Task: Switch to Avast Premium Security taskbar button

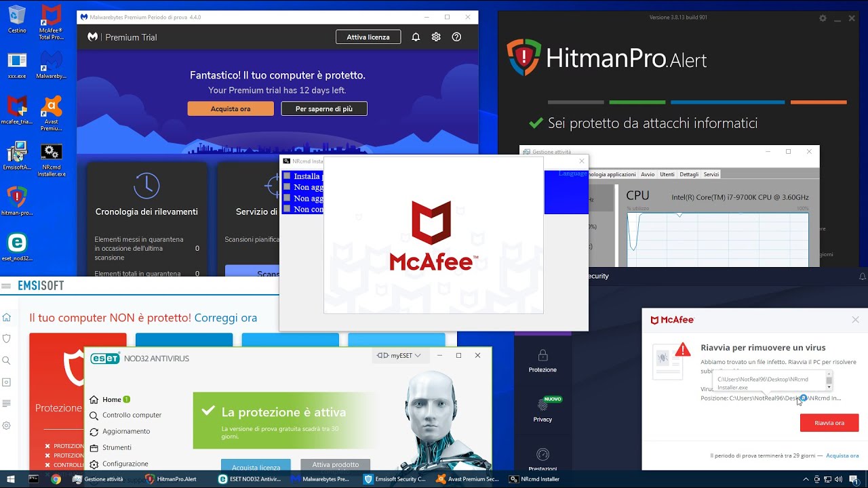Action: click(467, 479)
